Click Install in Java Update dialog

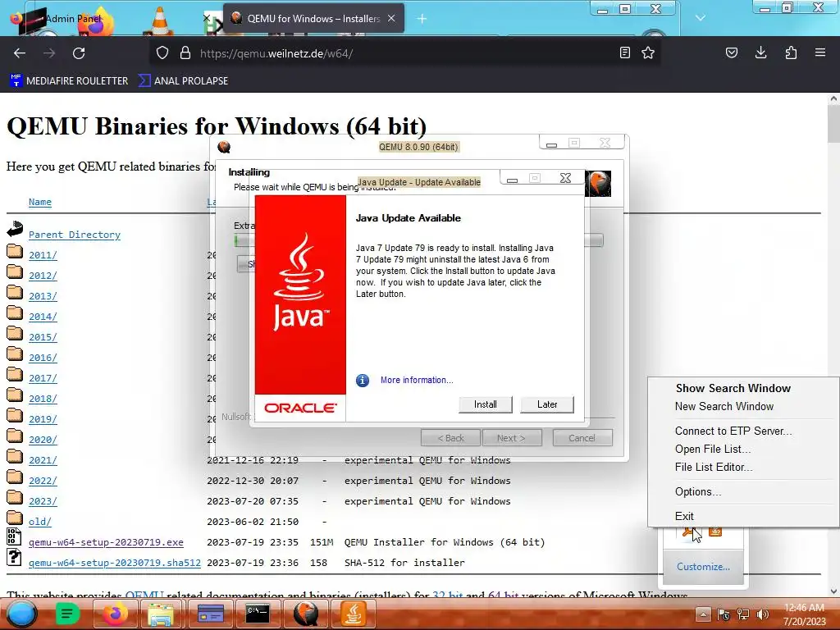click(486, 404)
